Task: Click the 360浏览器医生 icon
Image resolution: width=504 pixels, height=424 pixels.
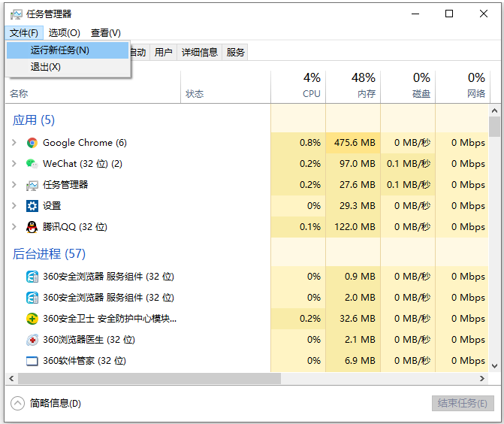Action: coord(32,340)
